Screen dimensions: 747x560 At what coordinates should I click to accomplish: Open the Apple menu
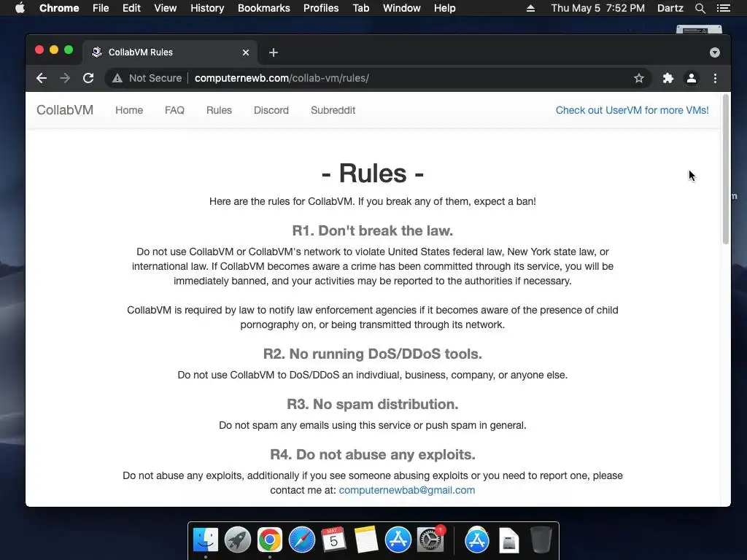coord(20,8)
